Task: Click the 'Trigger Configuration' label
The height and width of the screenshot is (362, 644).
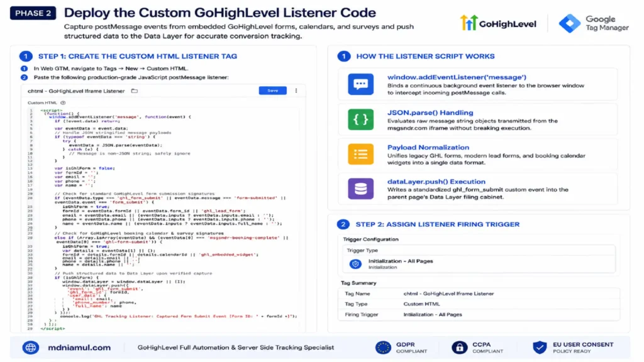Action: [x=370, y=239]
